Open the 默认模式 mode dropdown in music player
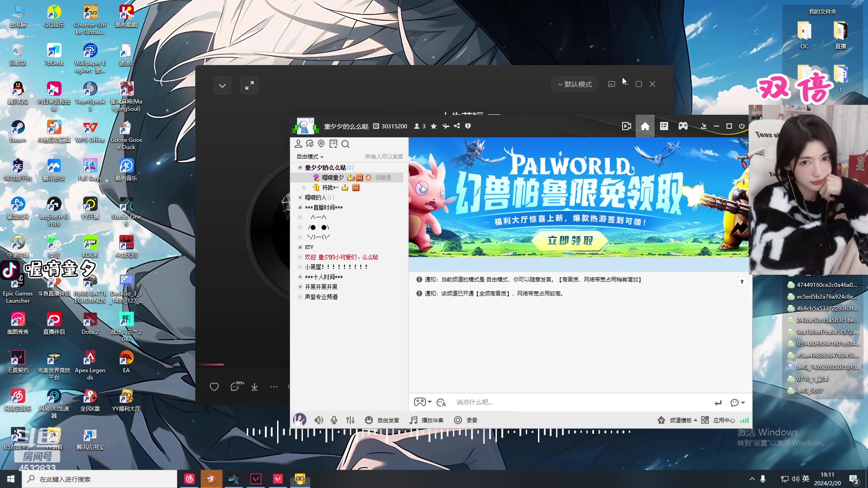The image size is (868, 488). pyautogui.click(x=575, y=84)
